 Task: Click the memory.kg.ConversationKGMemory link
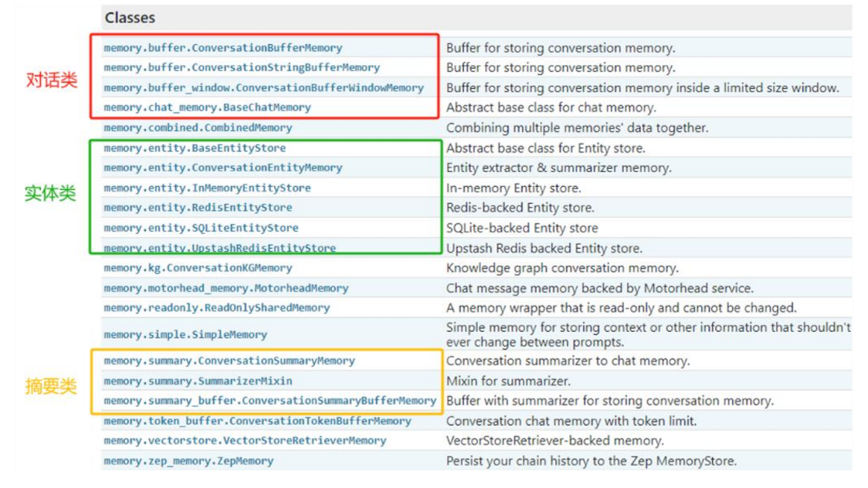(198, 268)
